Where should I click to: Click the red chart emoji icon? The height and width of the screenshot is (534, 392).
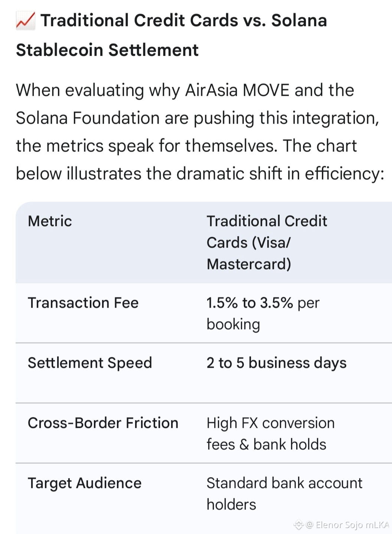(25, 21)
